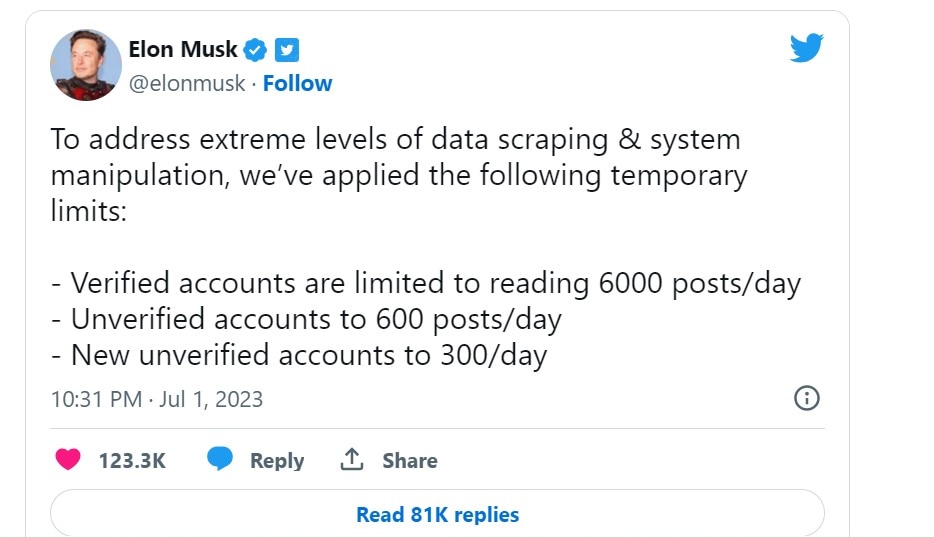
Task: Click the line about verified accounts 6000 posts/day
Action: tap(426, 283)
